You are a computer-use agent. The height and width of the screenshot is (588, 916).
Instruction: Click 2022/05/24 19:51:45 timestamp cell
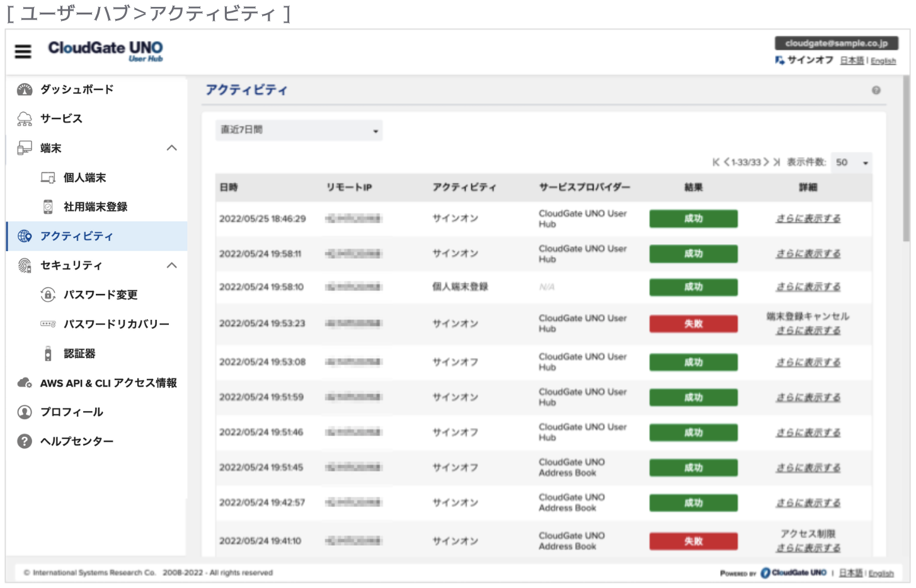tap(261, 468)
